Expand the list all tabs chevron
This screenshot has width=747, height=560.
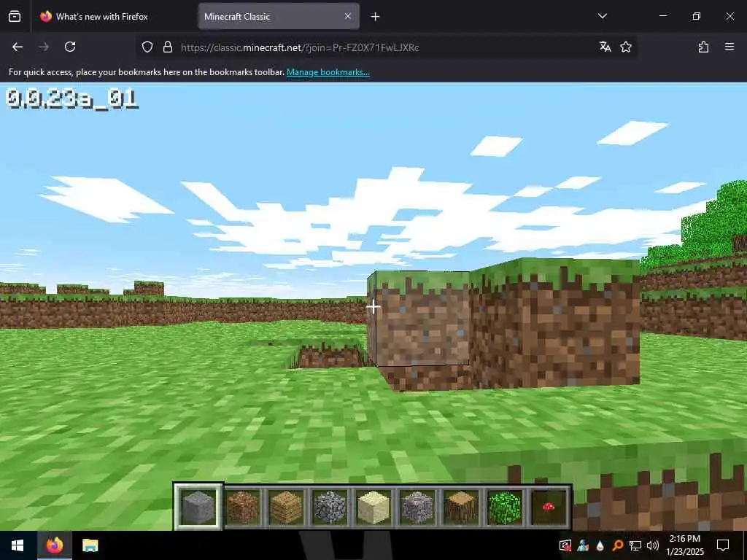(x=602, y=16)
